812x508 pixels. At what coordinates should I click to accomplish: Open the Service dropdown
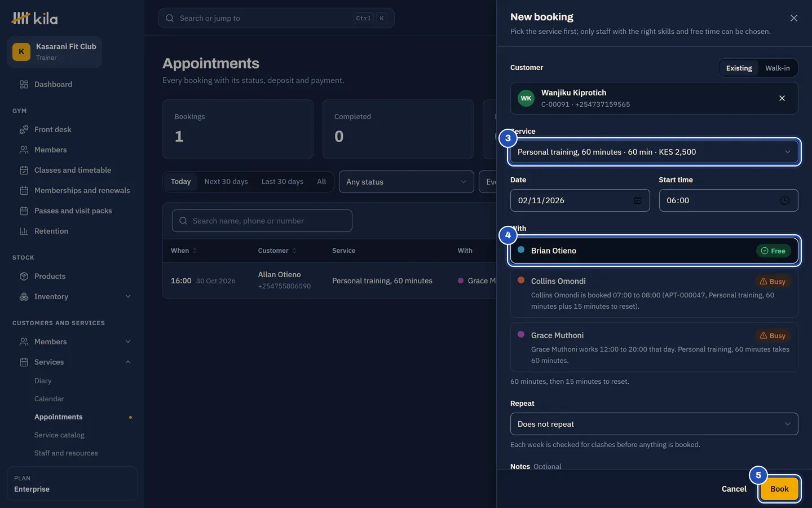click(654, 152)
